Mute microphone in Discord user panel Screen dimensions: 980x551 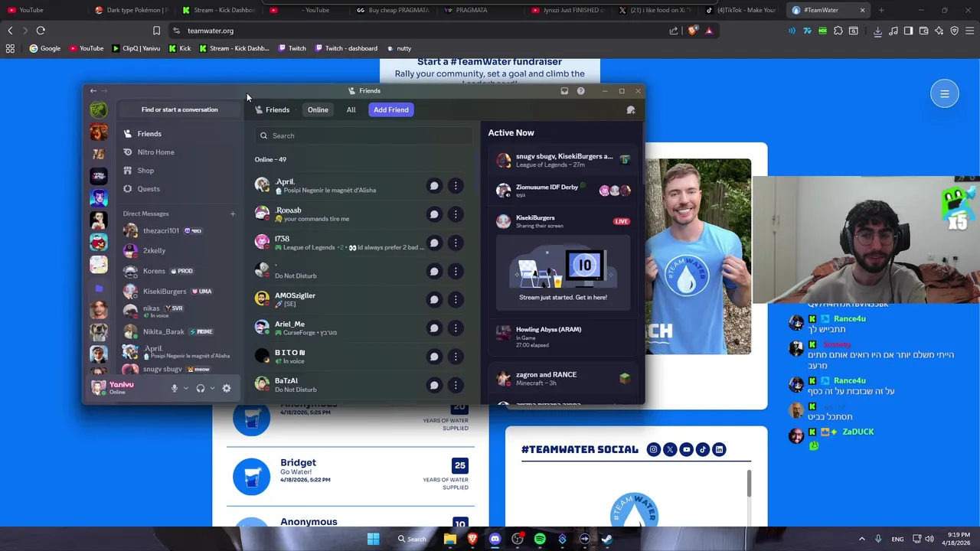[175, 388]
